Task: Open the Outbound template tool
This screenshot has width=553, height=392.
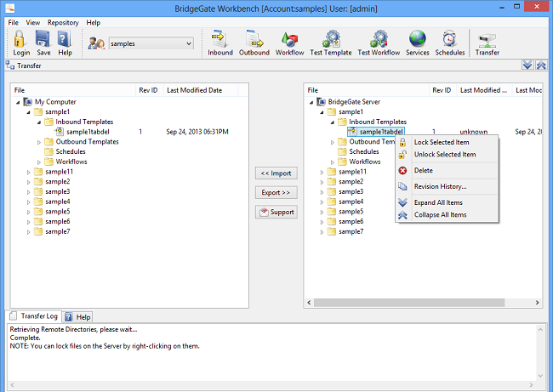Action: click(x=254, y=43)
